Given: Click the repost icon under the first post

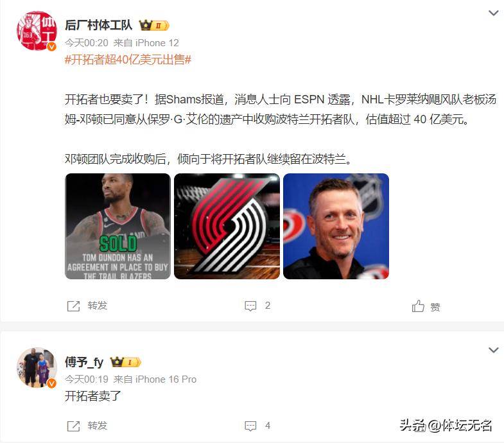Looking at the screenshot, I should coord(73,306).
